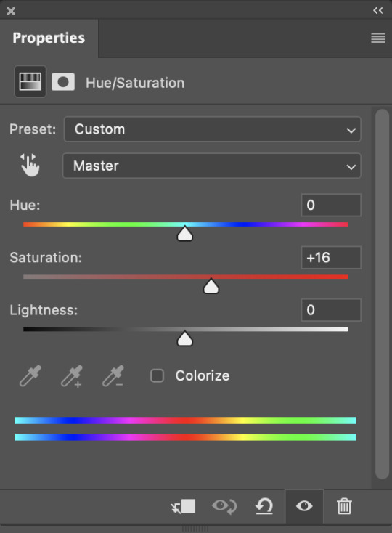This screenshot has height=533, width=392.
Task: Clip adjustment to layer below icon
Action: 184,506
